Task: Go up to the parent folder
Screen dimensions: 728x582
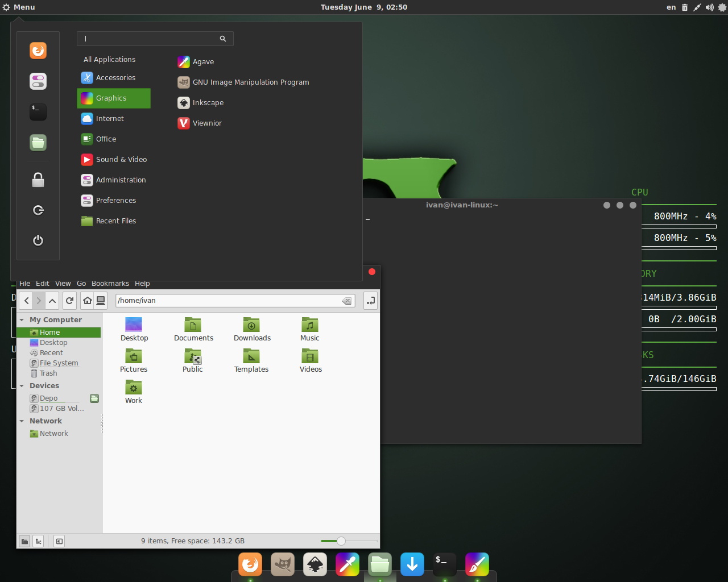Action: pyautogui.click(x=52, y=301)
